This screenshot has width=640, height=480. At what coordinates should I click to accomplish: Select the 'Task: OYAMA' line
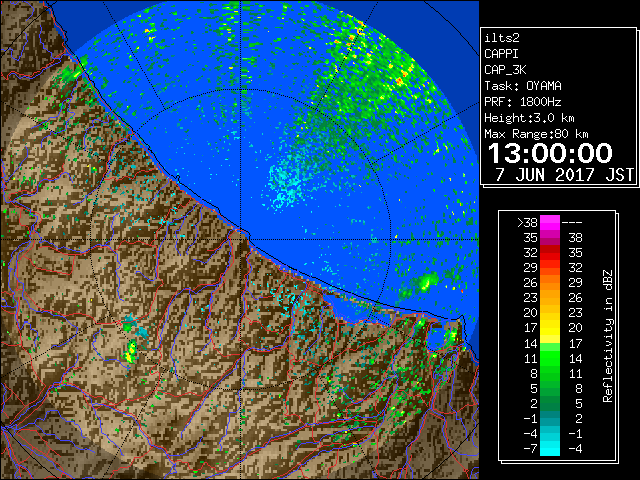(x=523, y=86)
